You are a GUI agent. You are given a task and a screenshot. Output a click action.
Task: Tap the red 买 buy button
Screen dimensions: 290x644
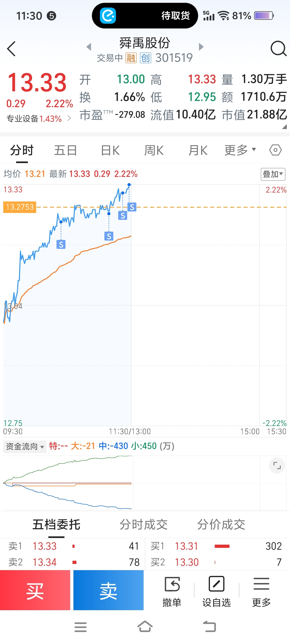coord(35,590)
